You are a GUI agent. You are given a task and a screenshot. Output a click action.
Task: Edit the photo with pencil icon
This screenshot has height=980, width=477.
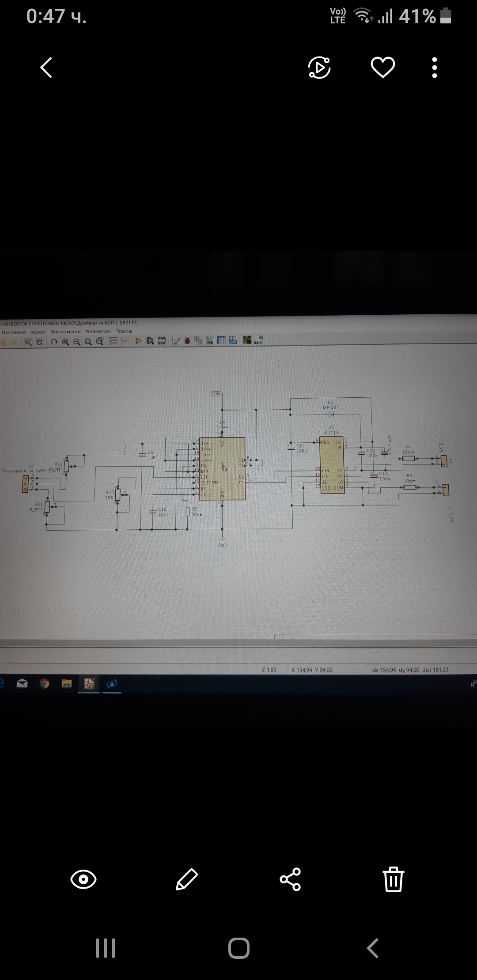click(186, 879)
